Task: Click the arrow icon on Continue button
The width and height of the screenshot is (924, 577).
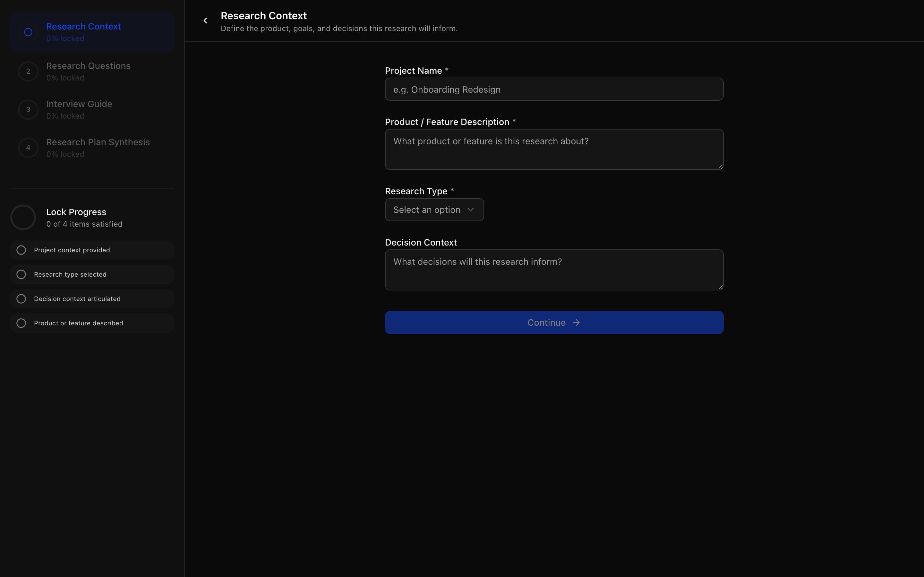Action: coord(576,323)
